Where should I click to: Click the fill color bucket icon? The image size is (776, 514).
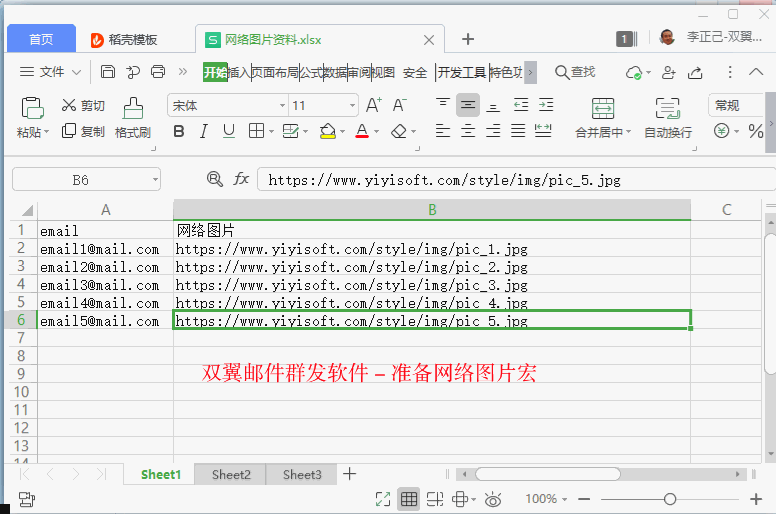point(327,131)
